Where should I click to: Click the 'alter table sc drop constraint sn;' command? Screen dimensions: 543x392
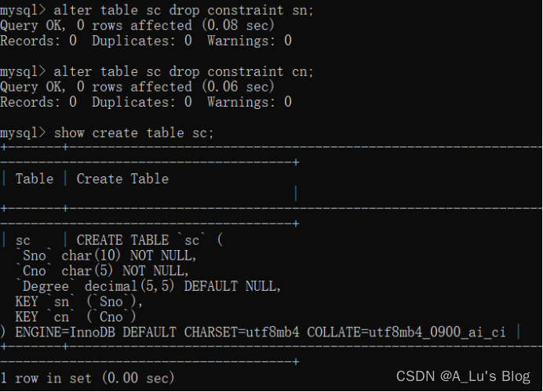pos(183,10)
